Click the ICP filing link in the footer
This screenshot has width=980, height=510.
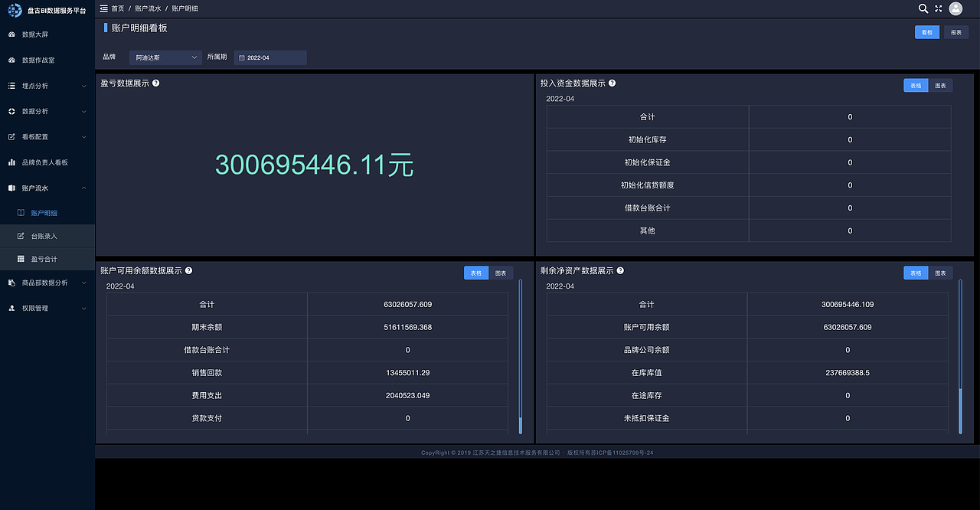(622, 452)
